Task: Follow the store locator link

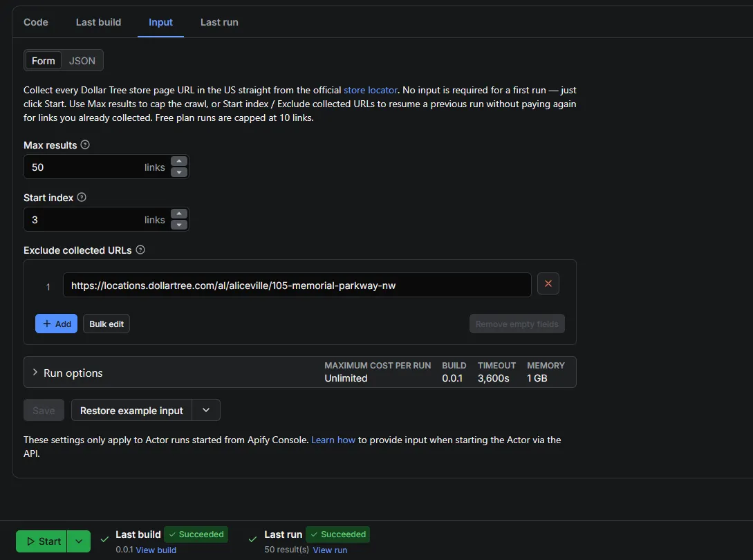Action: pos(370,90)
